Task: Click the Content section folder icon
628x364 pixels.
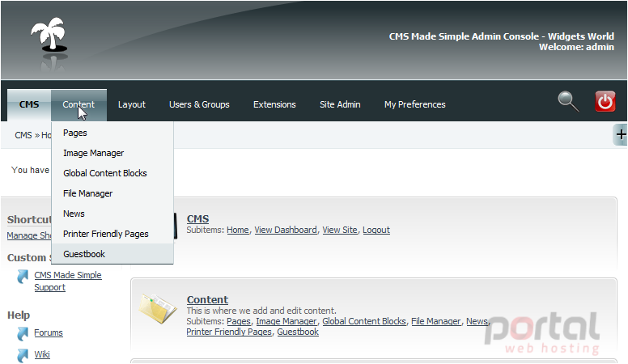Action: 158,309
